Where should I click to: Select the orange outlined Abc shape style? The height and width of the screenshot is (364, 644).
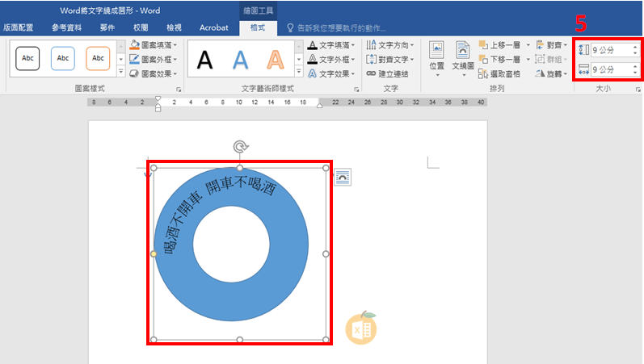click(98, 58)
